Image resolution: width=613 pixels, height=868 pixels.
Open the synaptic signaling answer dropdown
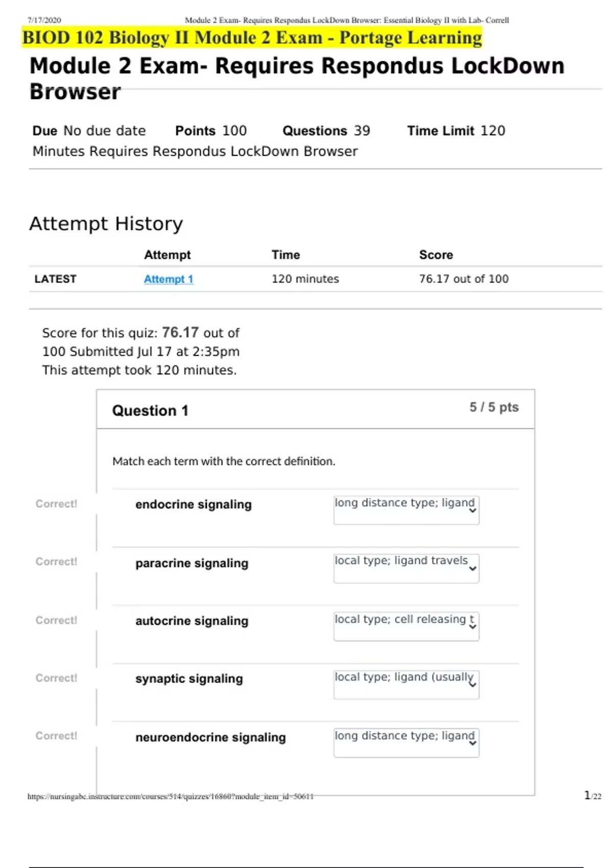click(406, 684)
